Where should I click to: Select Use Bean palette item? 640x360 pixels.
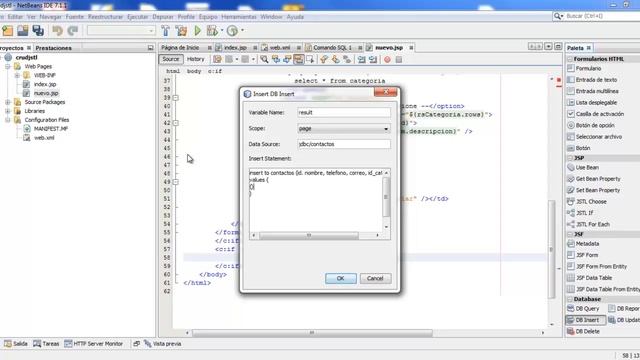point(583,167)
